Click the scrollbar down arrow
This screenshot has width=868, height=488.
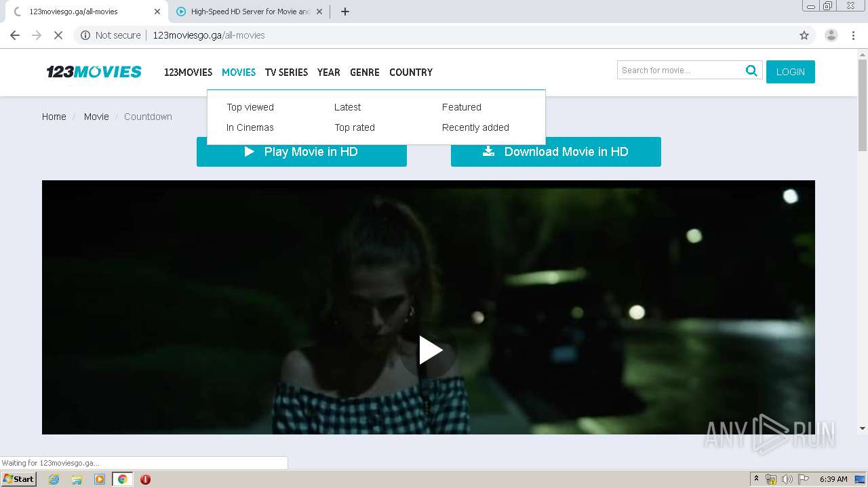863,428
